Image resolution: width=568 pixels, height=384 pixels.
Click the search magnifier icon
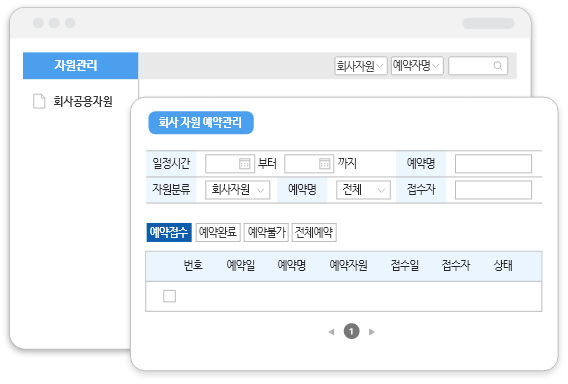pos(498,66)
